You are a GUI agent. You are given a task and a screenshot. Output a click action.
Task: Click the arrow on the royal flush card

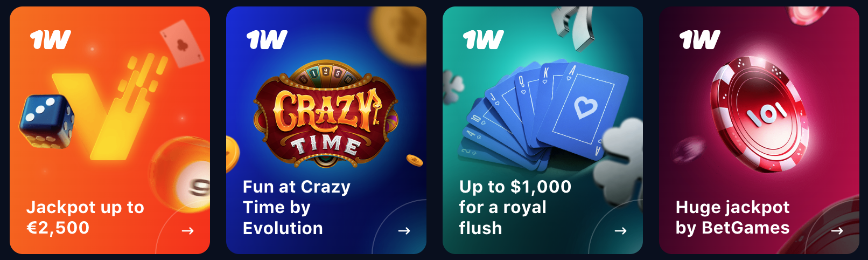620,231
